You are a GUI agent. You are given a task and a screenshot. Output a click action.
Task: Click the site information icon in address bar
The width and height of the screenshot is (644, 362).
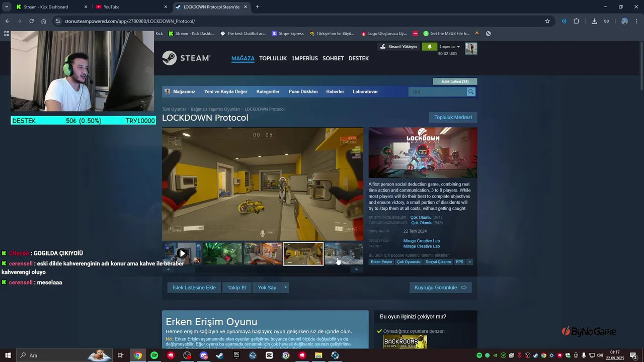point(58,21)
